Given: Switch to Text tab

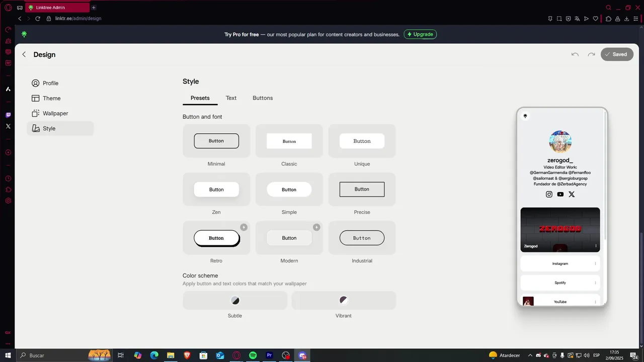Looking at the screenshot, I should [x=231, y=98].
